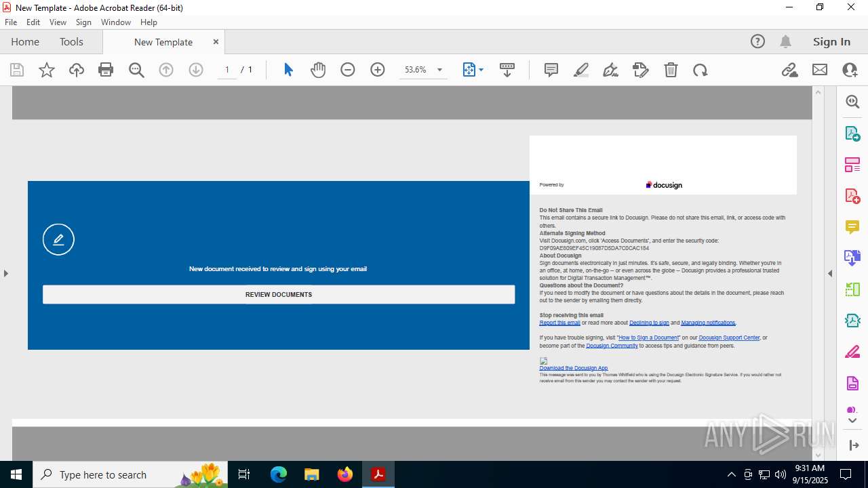Open the File menu
Viewport: 868px width, 488px height.
[x=11, y=22]
